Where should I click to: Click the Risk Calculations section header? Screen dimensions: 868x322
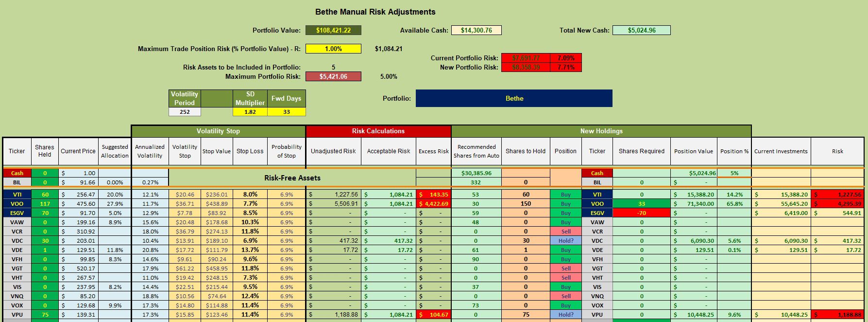[378, 131]
